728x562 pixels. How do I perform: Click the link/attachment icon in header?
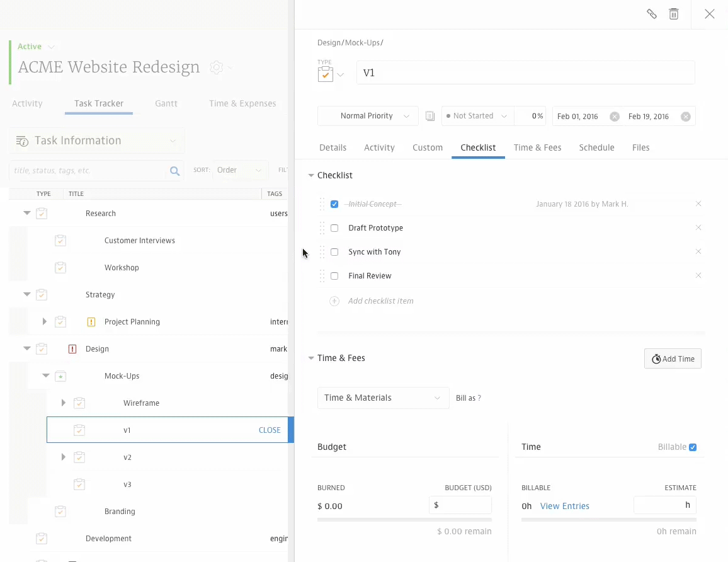tap(652, 14)
